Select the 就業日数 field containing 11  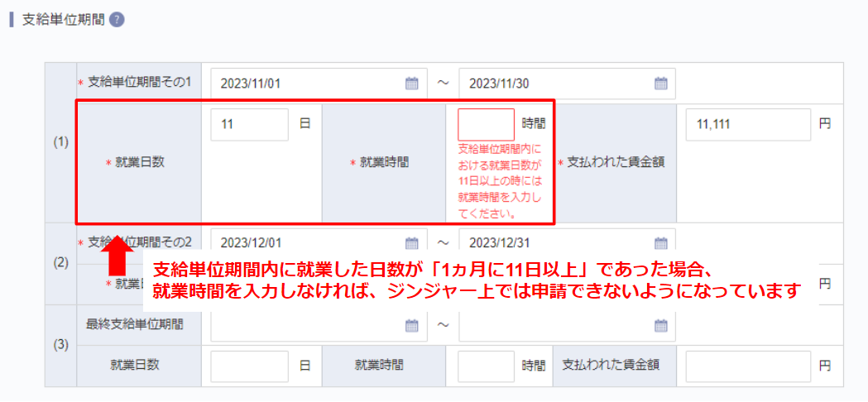click(249, 125)
